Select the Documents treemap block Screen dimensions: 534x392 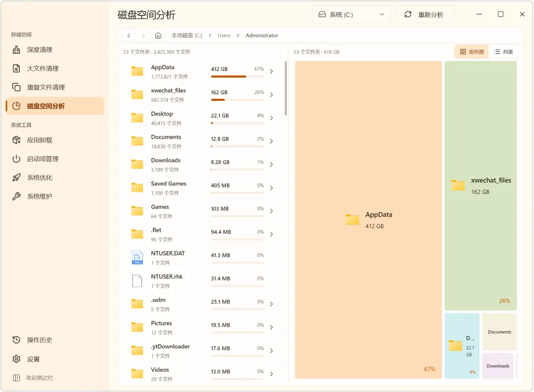[x=499, y=332]
